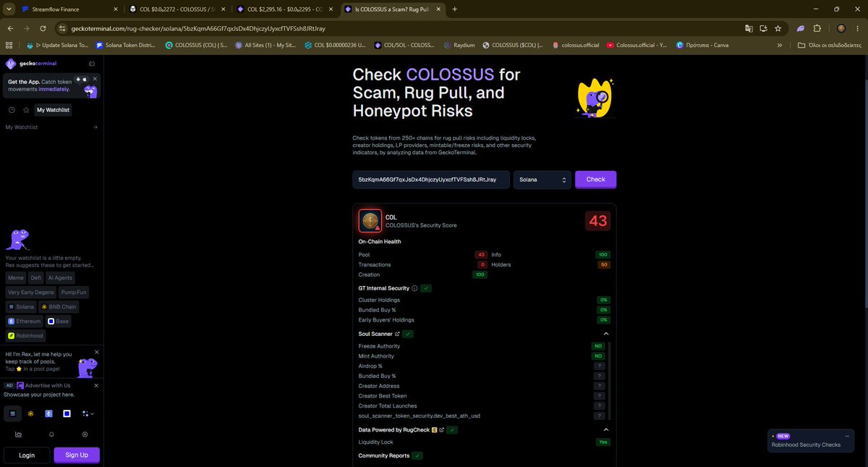868x467 pixels.
Task: Close the Get the App banner
Action: point(95,78)
